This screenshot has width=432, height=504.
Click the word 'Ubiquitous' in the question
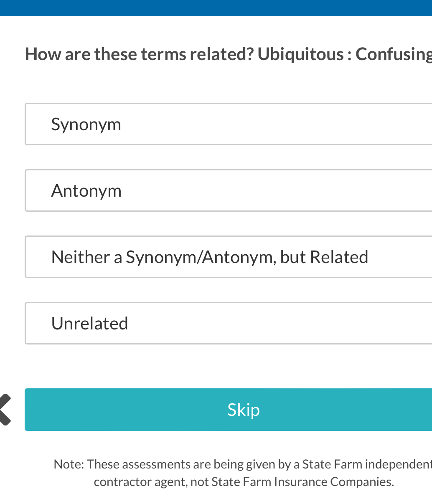click(x=300, y=54)
